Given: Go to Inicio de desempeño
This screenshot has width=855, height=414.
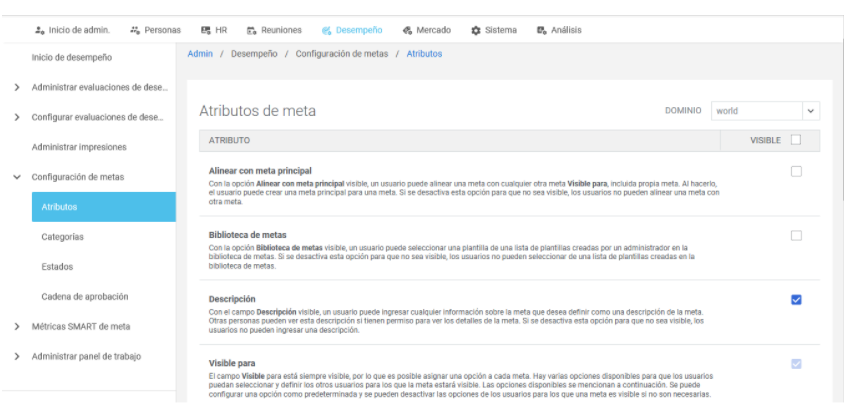Looking at the screenshot, I should coord(71,57).
